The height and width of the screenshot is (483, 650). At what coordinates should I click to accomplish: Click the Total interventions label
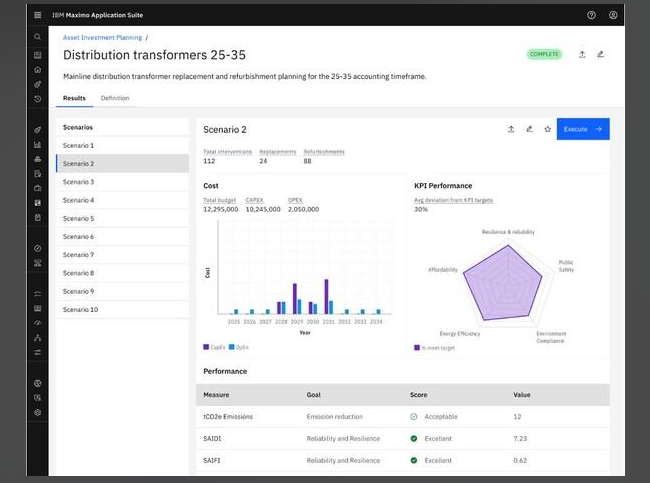[x=228, y=152]
